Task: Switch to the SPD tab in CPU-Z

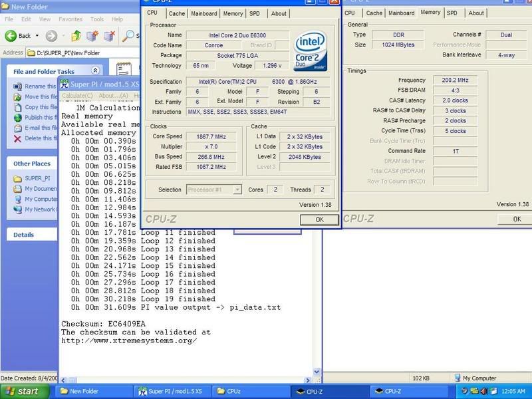Action: pyautogui.click(x=256, y=13)
